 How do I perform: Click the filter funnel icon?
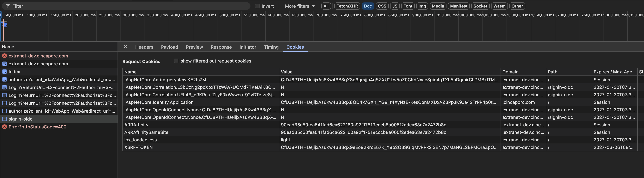(x=8, y=6)
